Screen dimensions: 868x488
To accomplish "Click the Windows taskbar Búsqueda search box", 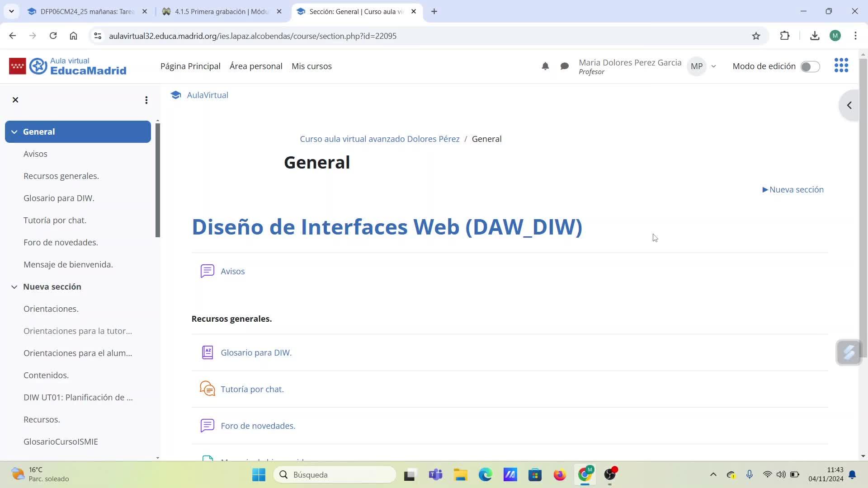I will (x=335, y=474).
